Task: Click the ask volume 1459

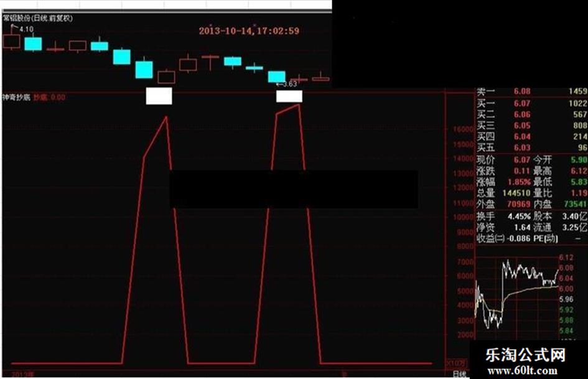Action: 578,91
